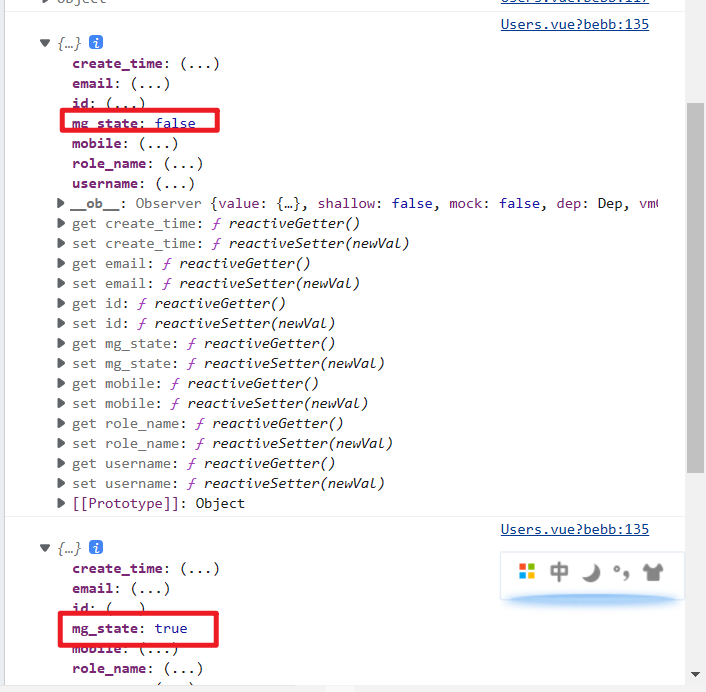Viewport: 706px width, 692px height.
Task: Expand the get role_name reactiveGetter row
Action: click(x=61, y=423)
